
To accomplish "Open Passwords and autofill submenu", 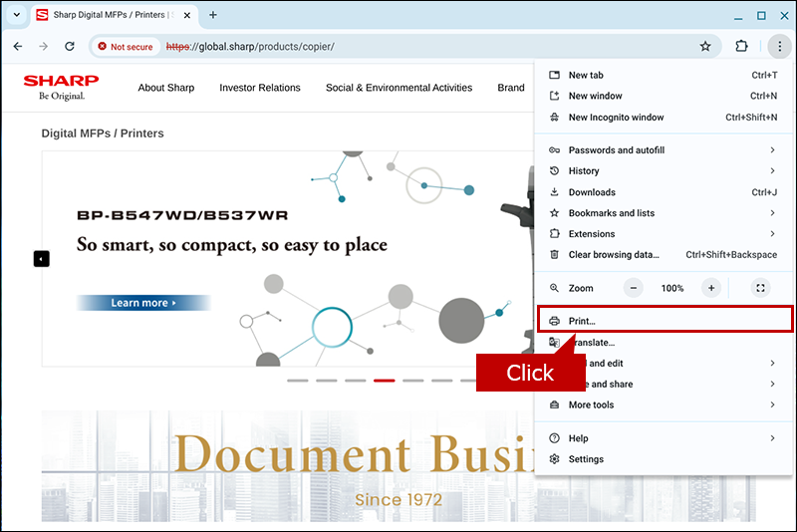I will [664, 149].
